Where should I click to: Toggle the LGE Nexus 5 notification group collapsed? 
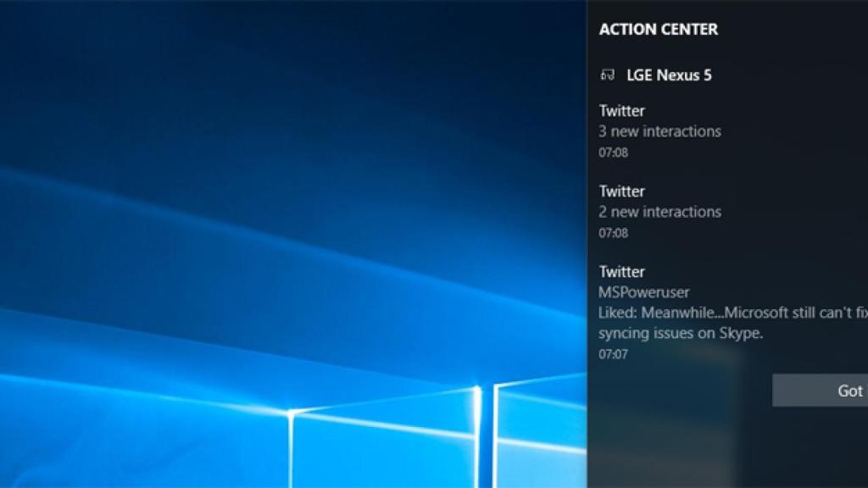[x=668, y=75]
